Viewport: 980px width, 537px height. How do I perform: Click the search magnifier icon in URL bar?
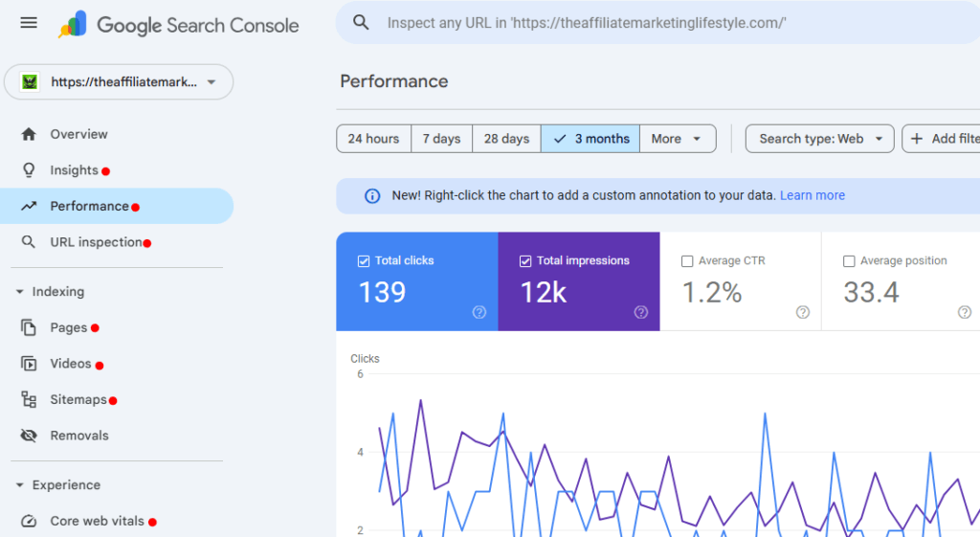[x=361, y=23]
